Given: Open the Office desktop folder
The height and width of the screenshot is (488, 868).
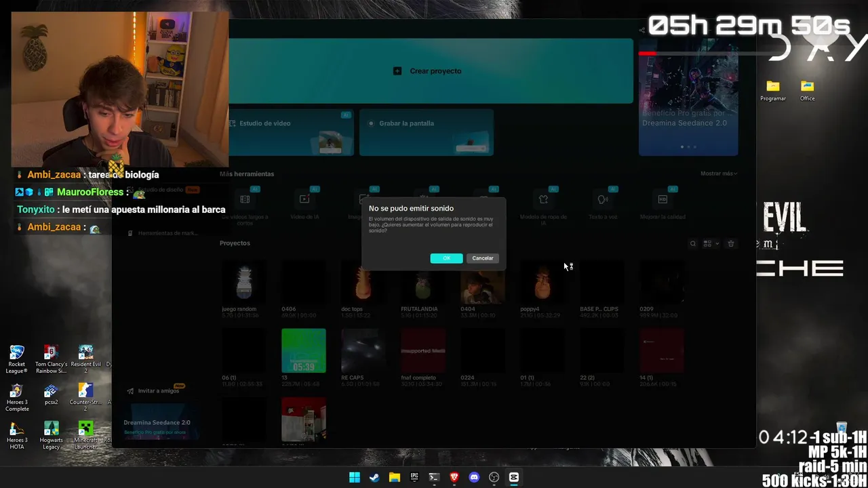Looking at the screenshot, I should tap(807, 91).
